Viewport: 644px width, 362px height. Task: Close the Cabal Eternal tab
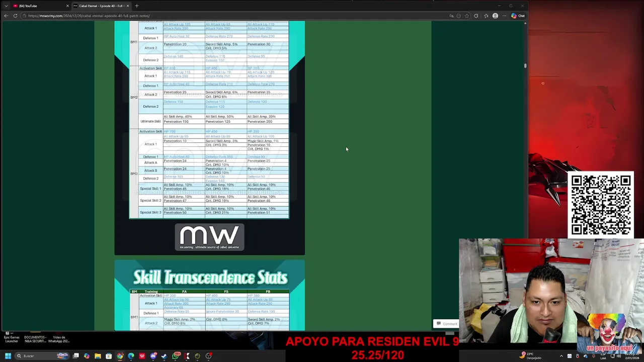pos(128,6)
